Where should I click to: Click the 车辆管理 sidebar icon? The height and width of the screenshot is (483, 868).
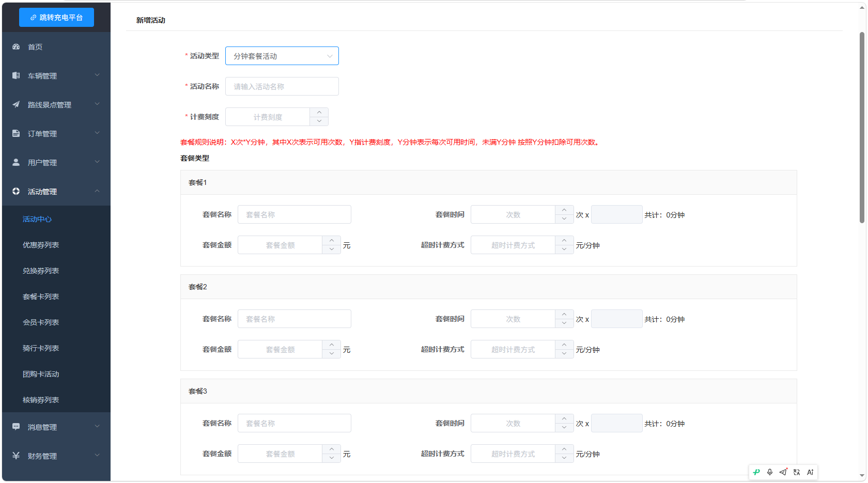(16, 75)
